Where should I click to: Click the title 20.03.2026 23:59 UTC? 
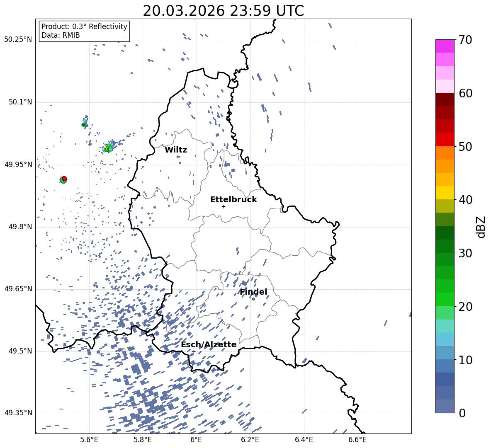[x=223, y=11]
